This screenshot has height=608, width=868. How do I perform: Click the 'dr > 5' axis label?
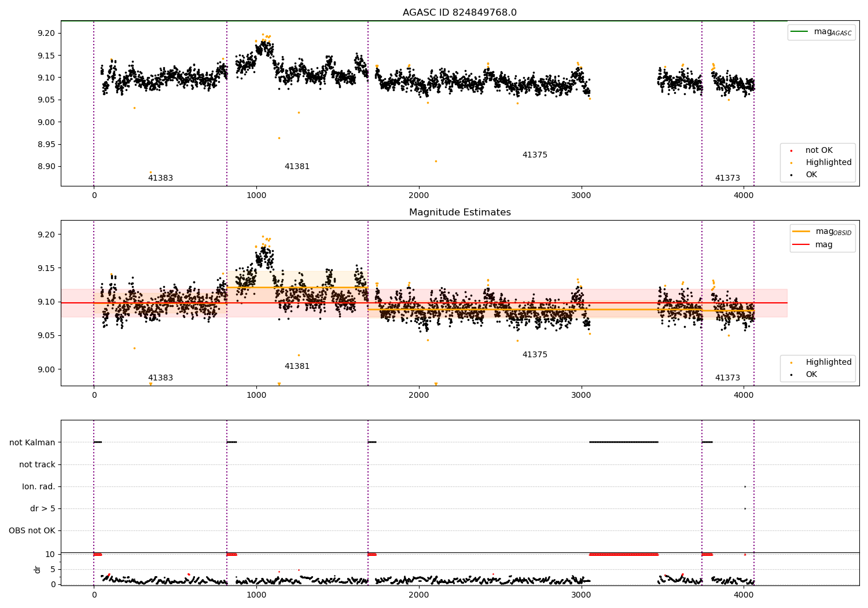(43, 508)
